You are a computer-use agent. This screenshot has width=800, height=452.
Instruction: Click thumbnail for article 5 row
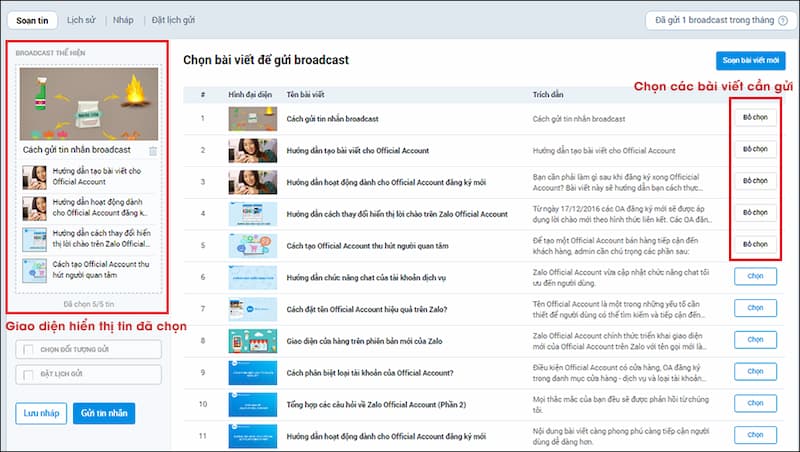[x=253, y=245]
